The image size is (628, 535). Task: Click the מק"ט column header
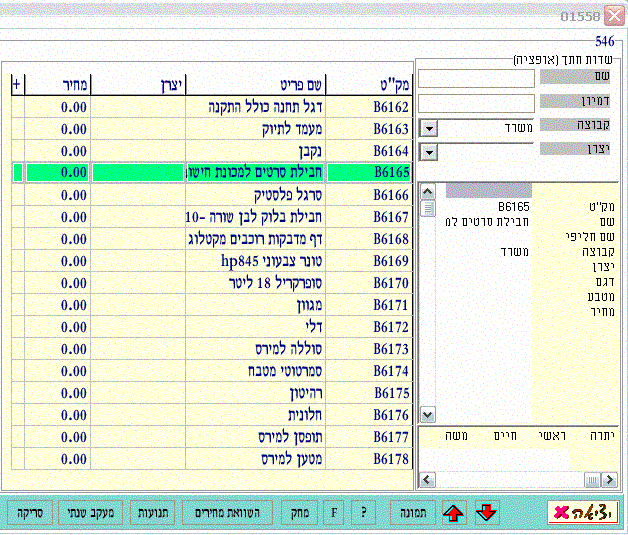[369, 84]
